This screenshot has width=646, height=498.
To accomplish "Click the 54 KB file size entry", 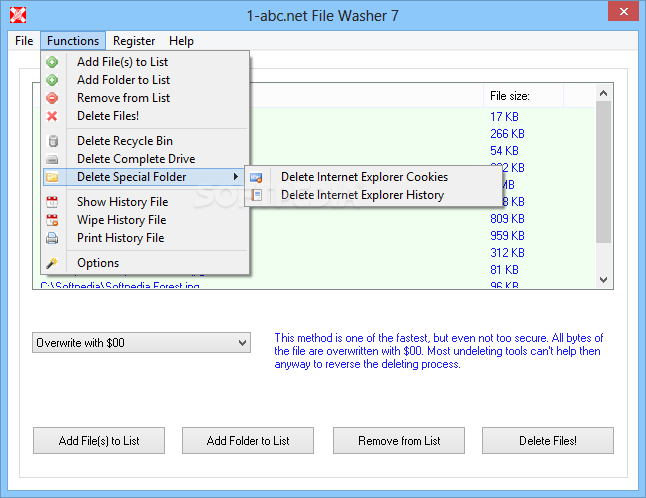I will click(504, 151).
